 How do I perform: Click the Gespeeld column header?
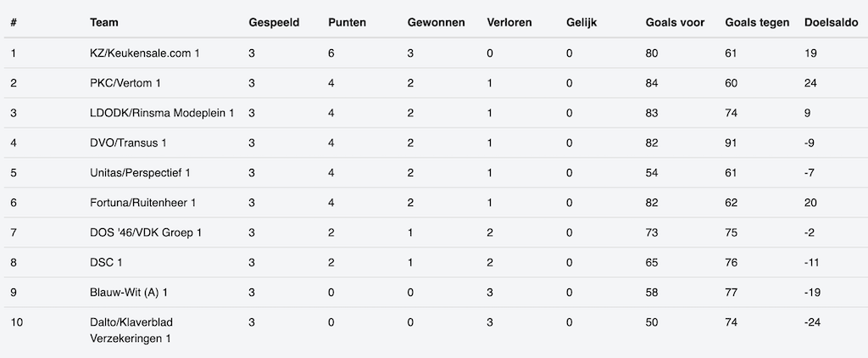pos(274,23)
